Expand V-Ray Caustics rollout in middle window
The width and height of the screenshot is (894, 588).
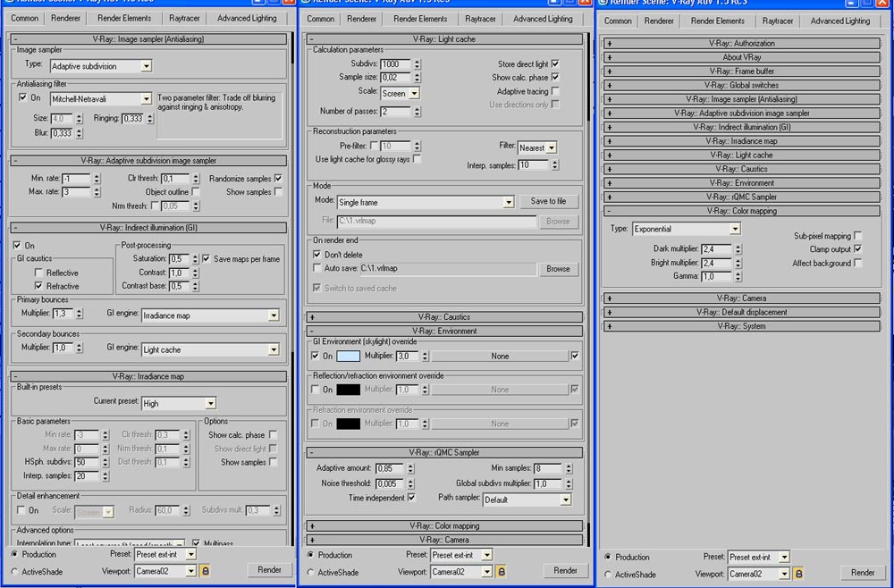coord(444,317)
